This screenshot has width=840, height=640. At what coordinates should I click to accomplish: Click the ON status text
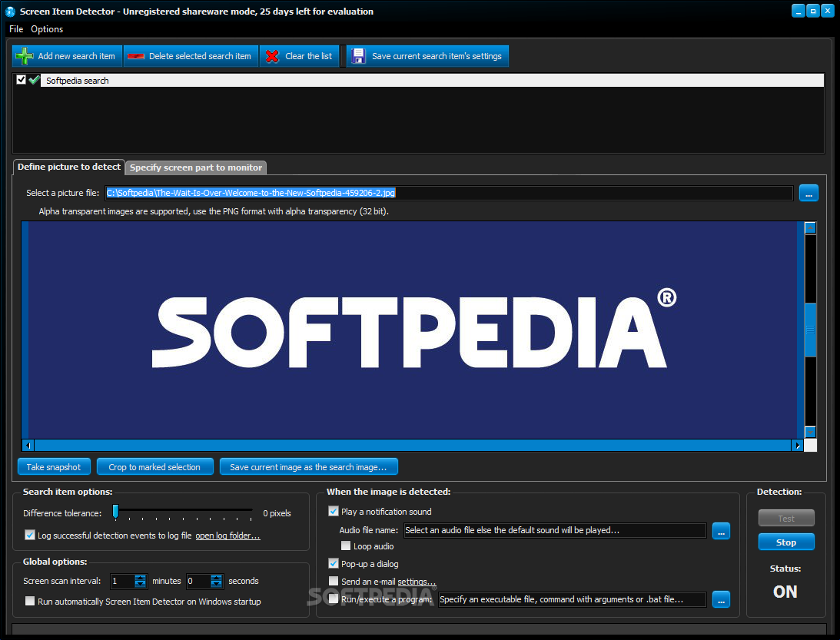point(785,592)
